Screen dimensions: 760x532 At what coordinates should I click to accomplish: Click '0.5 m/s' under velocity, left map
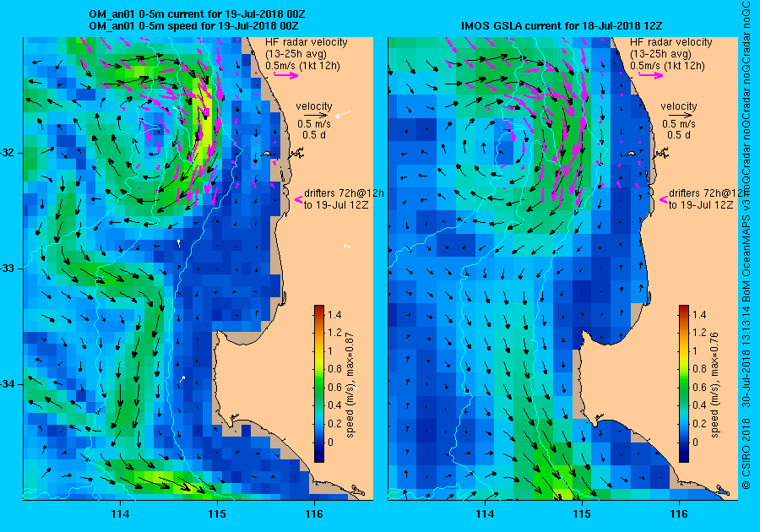[x=314, y=124]
